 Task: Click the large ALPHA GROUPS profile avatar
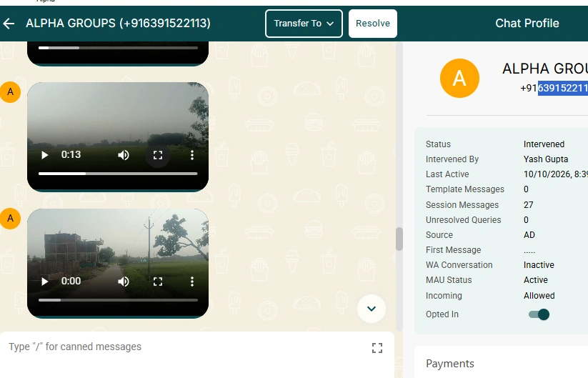[459, 78]
